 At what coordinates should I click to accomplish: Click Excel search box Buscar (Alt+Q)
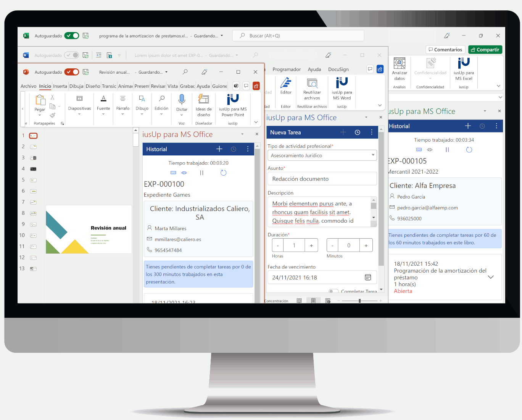[298, 36]
